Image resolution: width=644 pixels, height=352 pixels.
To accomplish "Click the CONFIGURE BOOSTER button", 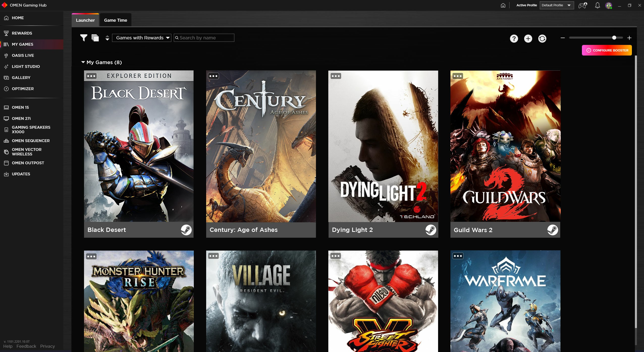I will click(x=606, y=50).
